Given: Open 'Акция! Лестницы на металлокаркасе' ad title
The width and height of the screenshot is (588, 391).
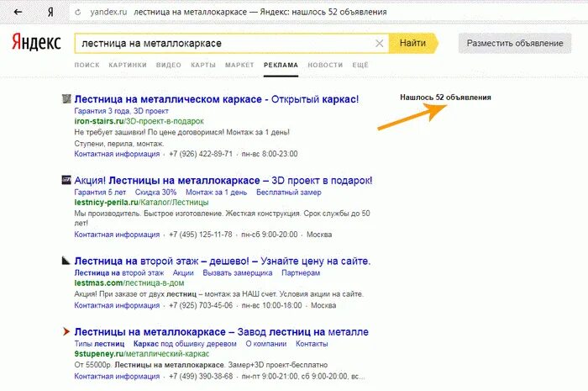Looking at the screenshot, I should 223,181.
